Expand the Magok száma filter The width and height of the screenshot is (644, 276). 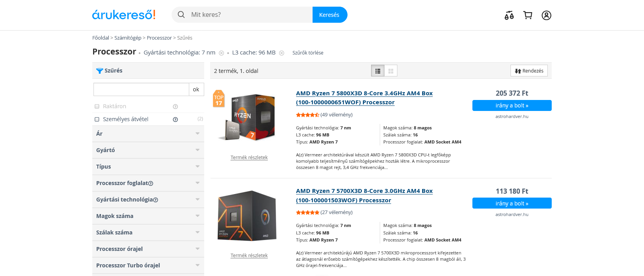pyautogui.click(x=148, y=216)
